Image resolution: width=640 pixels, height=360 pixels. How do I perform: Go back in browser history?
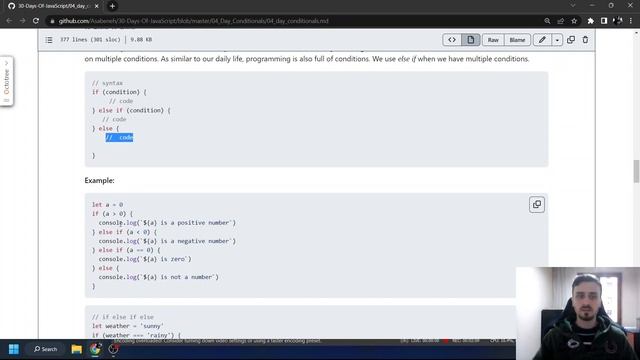click(9, 21)
